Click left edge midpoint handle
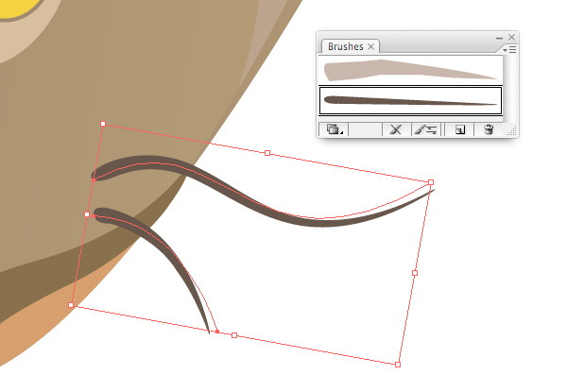Screen dimensions: 567x392 coord(87,214)
